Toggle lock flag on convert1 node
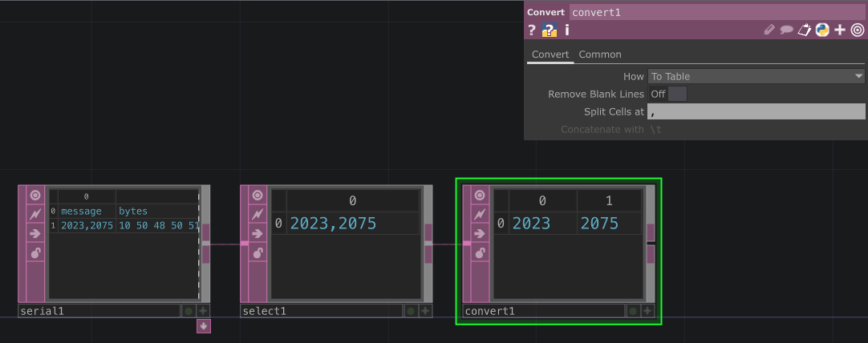868x343 pixels. [x=479, y=252]
